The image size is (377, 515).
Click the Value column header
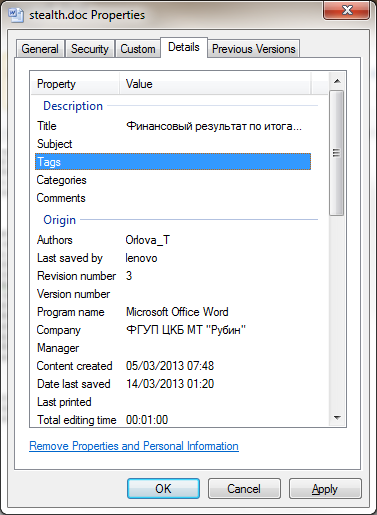tap(215, 84)
